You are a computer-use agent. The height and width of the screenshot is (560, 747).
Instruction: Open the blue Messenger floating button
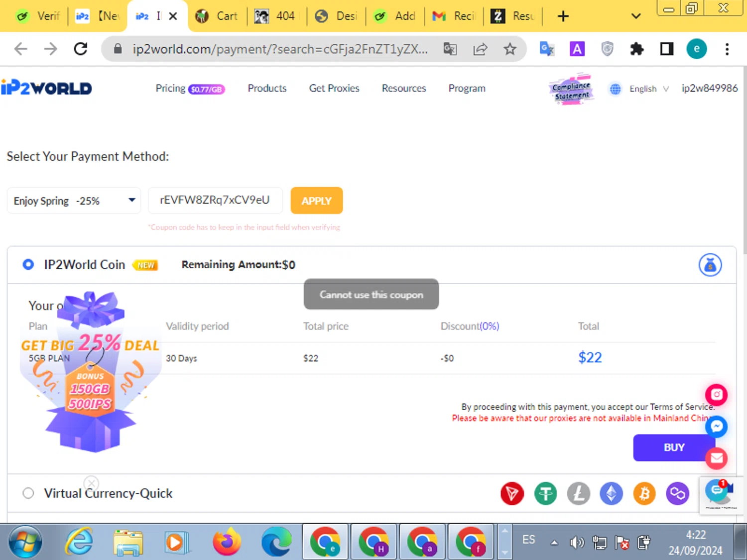717,427
